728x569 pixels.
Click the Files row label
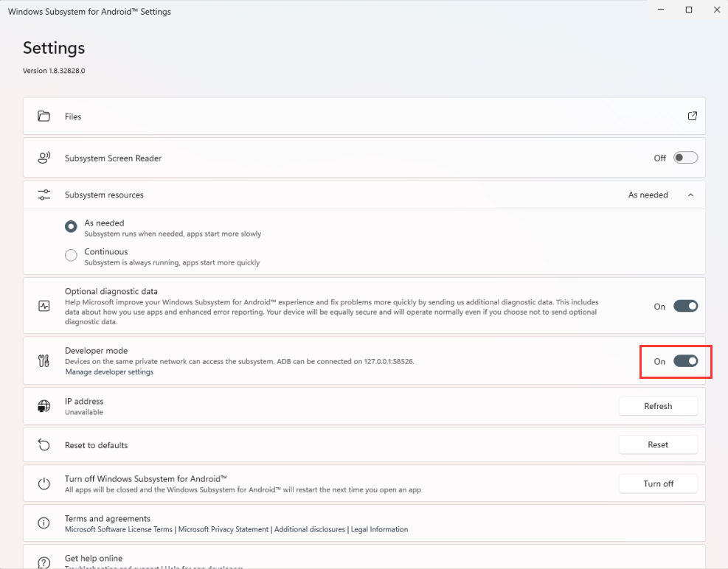73,116
